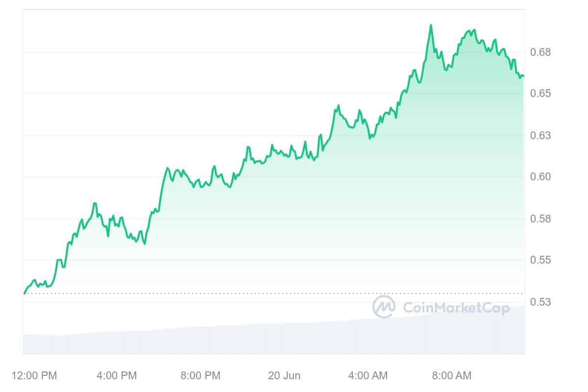Select the 8:00 AM time label
This screenshot has height=392, width=588.
[451, 376]
